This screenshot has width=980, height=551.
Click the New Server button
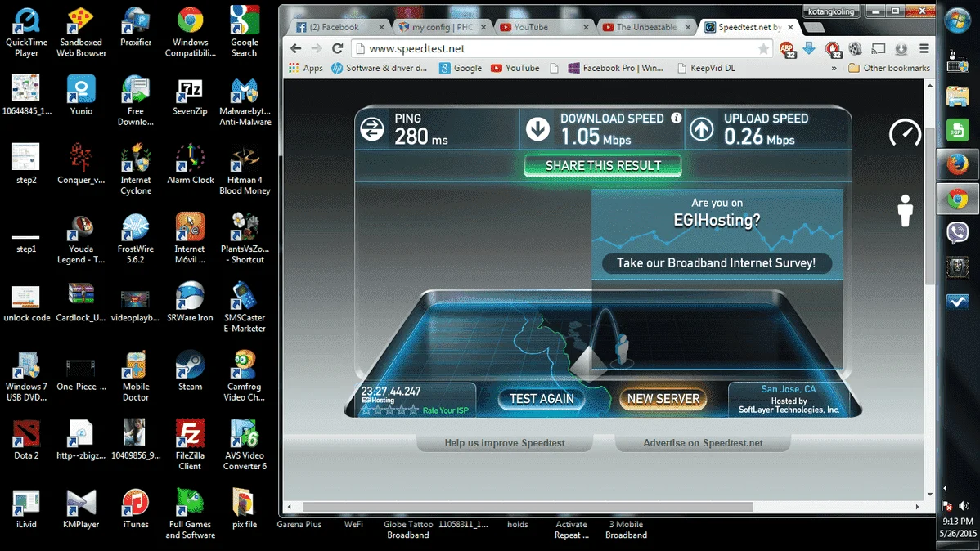pyautogui.click(x=663, y=399)
